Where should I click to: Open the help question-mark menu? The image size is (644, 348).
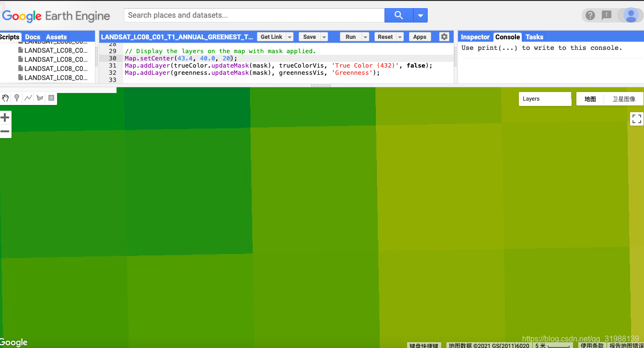(x=590, y=15)
